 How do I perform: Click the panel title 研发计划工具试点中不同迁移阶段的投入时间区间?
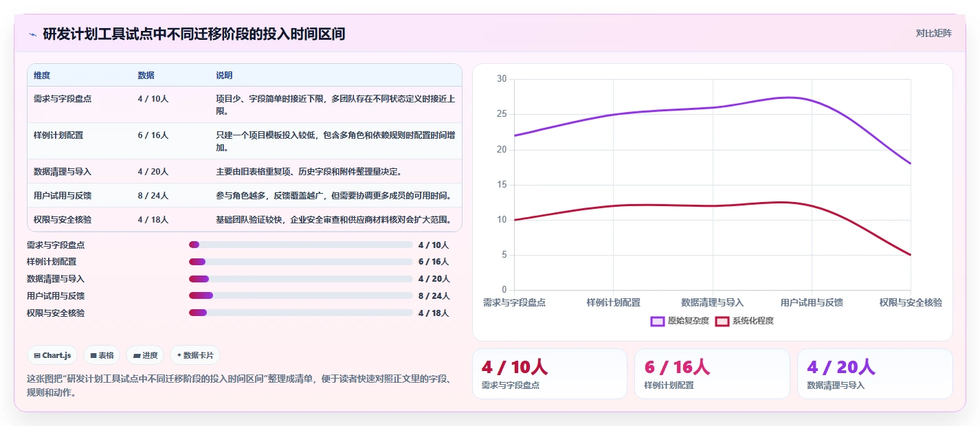(x=194, y=34)
